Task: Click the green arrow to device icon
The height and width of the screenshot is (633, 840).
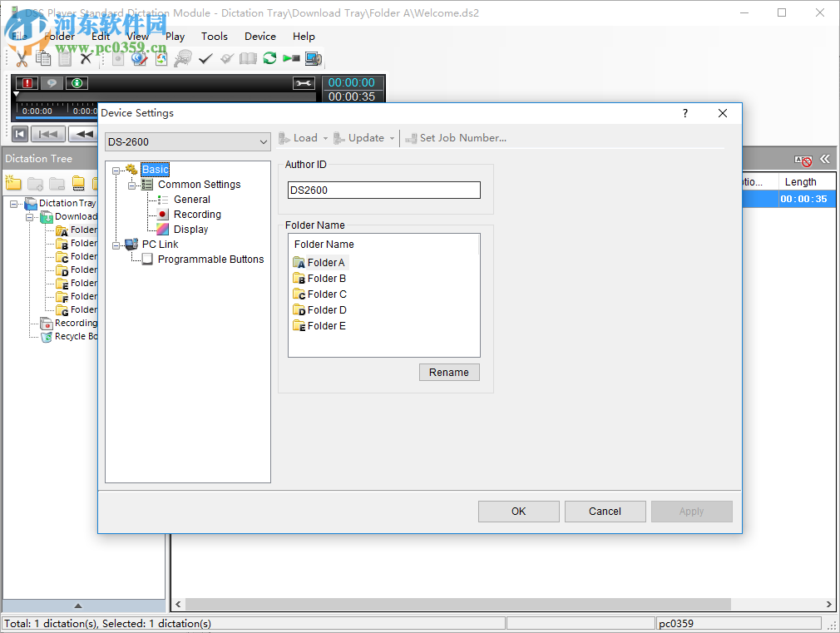Action: click(x=291, y=58)
